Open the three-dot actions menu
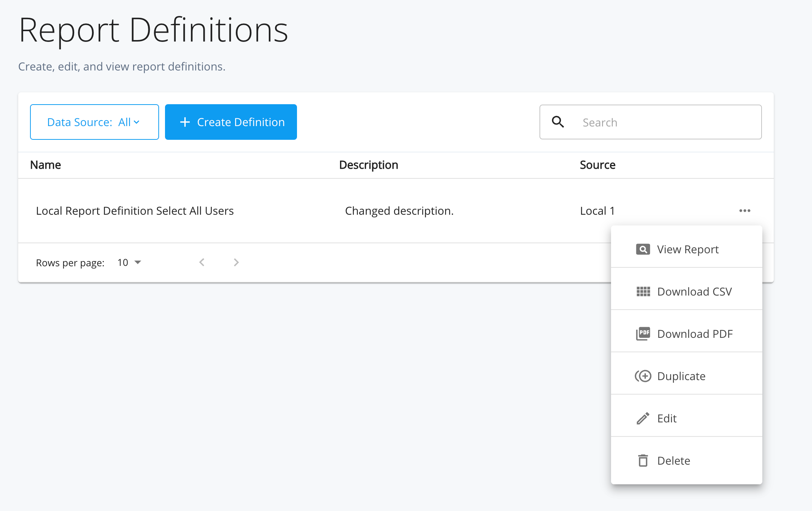812x511 pixels. pyautogui.click(x=745, y=210)
